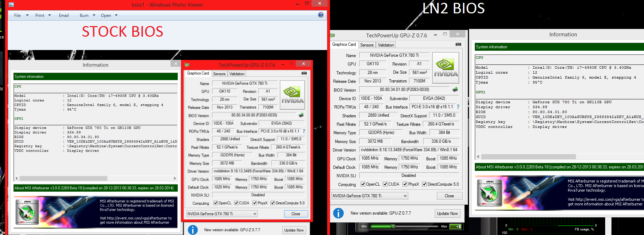Click the camera screenshot icon in right GPU-Z window
Image resolution: width=644 pixels, height=235 pixels.
[458, 44]
